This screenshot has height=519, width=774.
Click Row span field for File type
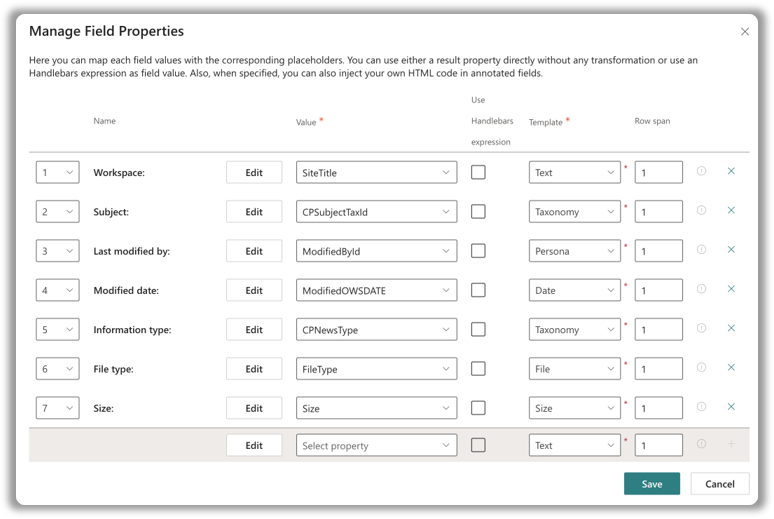click(658, 369)
